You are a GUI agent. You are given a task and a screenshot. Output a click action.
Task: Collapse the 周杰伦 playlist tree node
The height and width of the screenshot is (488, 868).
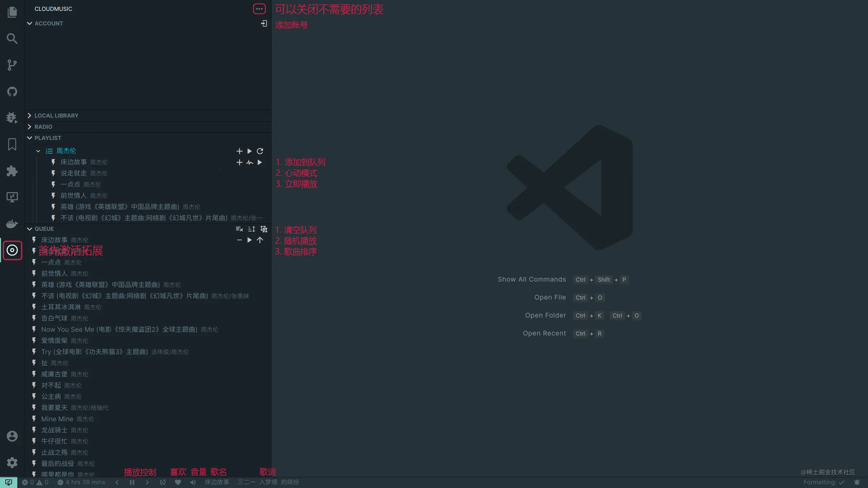(38, 151)
